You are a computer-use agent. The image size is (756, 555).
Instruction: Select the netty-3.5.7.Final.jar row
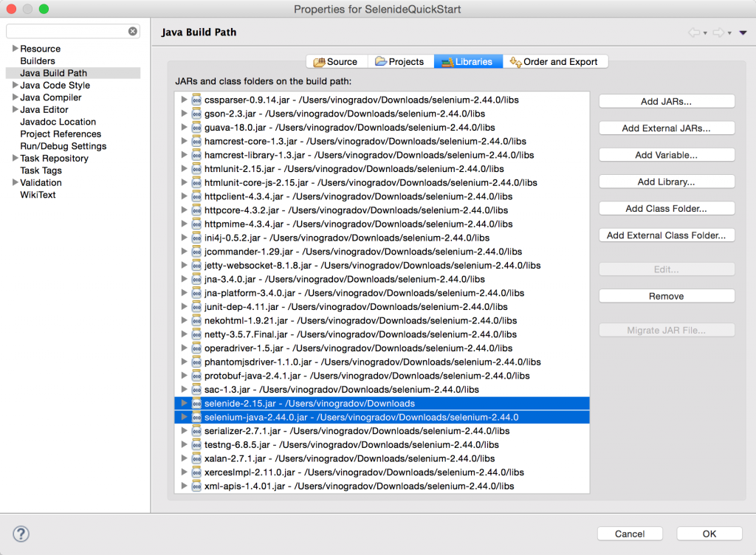(x=382, y=334)
